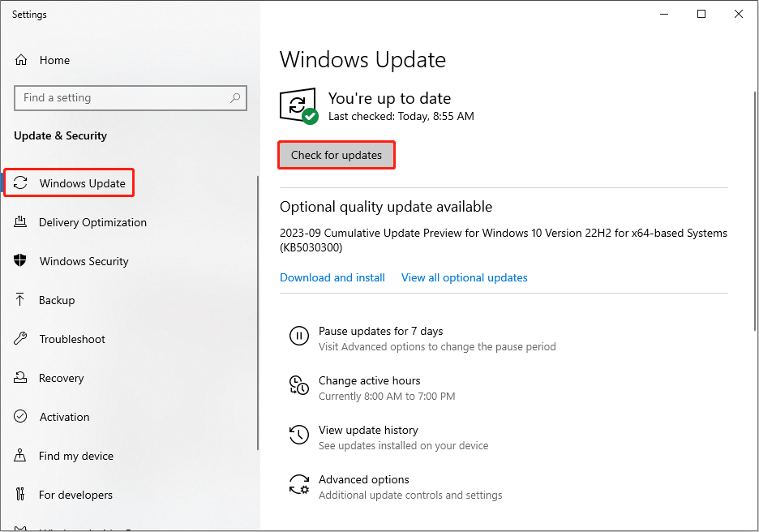Click the advanced options gear-arrows icon
The image size is (759, 532).
click(x=298, y=483)
